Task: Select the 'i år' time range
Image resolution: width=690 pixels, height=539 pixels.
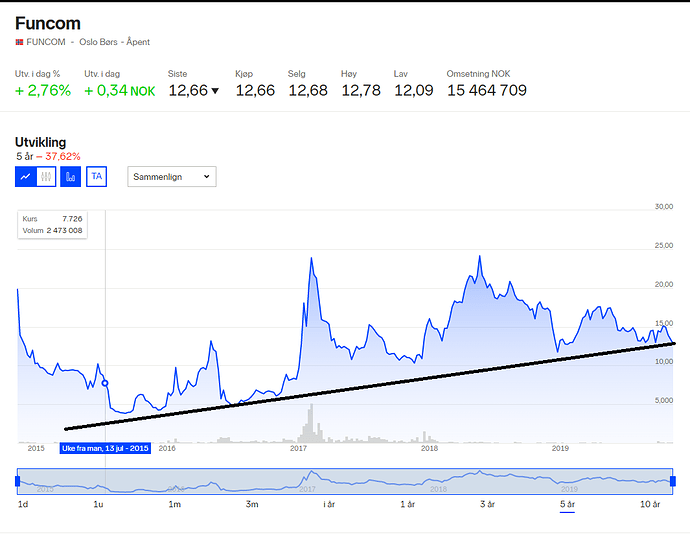Action: pyautogui.click(x=329, y=504)
